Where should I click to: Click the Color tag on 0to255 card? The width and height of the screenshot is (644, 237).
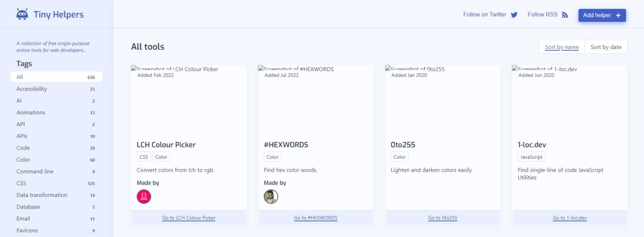click(x=399, y=157)
